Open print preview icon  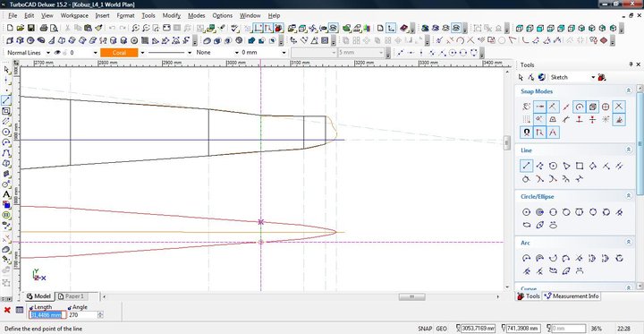pyautogui.click(x=54, y=29)
